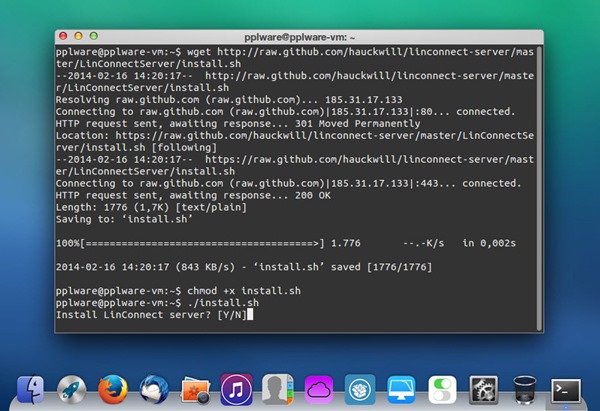Screen dimensions: 600x411
Task: Launch the rocket Launchpad icon in dock
Action: 72,390
